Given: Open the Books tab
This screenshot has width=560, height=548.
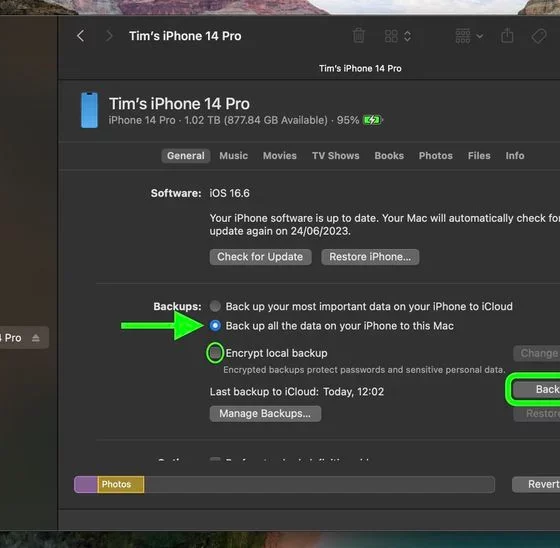Looking at the screenshot, I should point(389,156).
